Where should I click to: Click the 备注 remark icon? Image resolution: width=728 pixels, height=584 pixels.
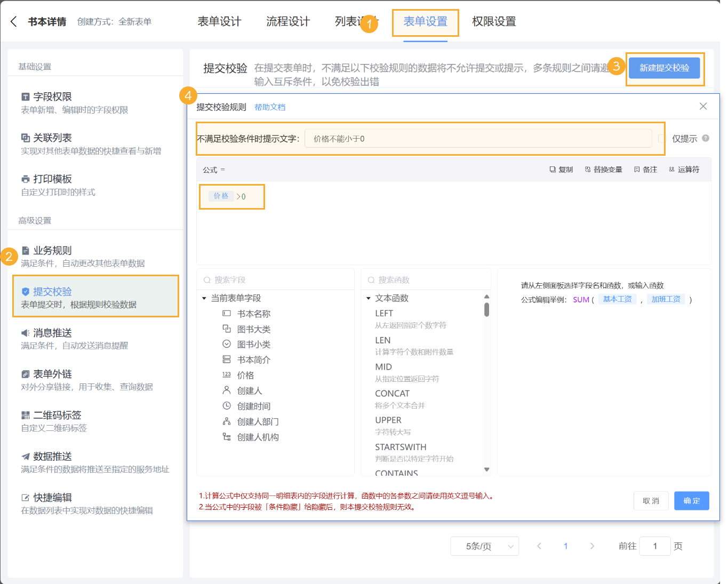pos(637,169)
